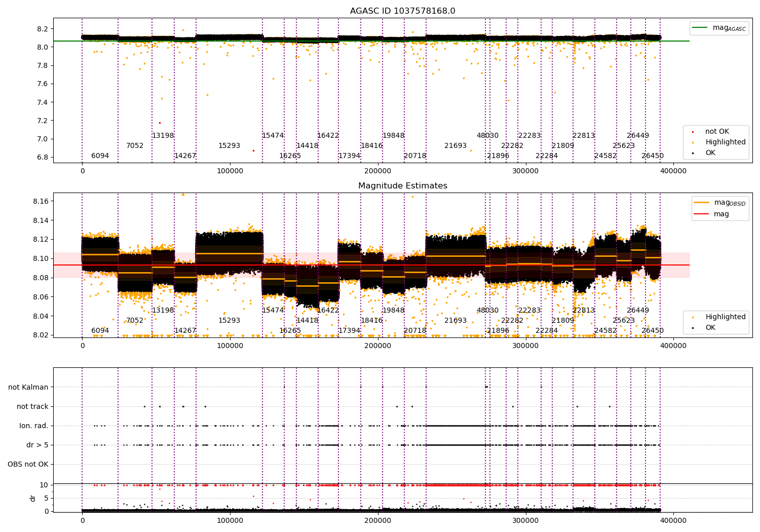Click the 'Magnitude Estimates' plot title

[402, 186]
